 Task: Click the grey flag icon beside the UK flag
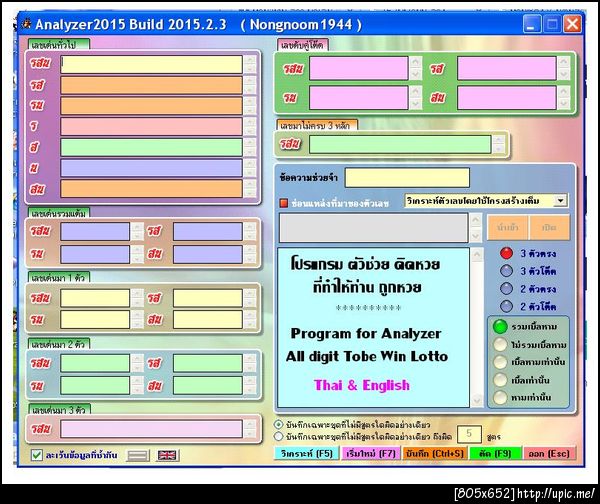click(138, 455)
